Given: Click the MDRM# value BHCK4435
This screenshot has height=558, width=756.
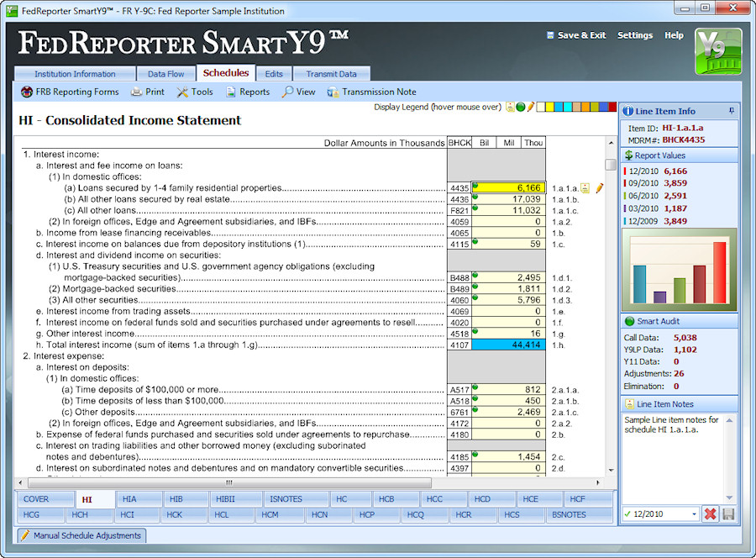Looking at the screenshot, I should (683, 139).
